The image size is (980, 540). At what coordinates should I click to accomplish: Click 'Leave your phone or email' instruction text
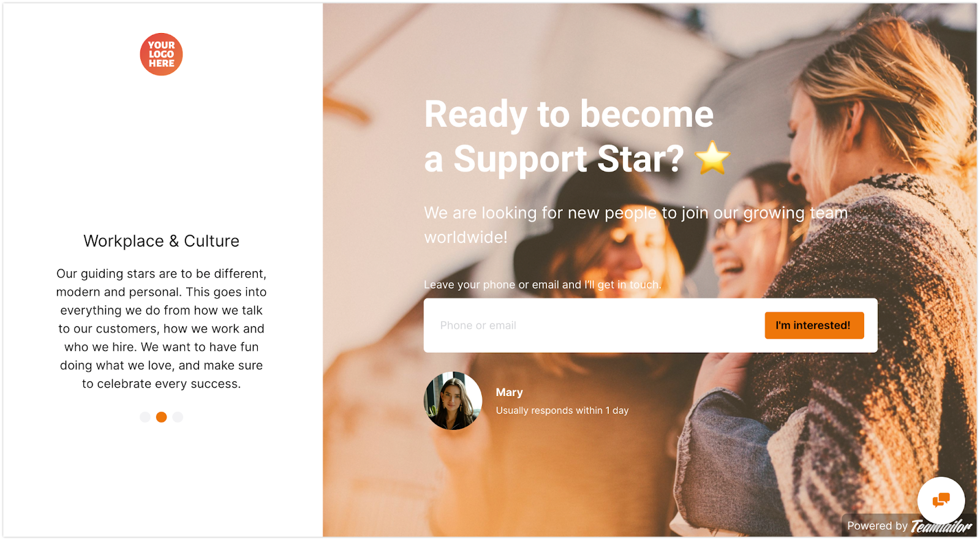543,285
